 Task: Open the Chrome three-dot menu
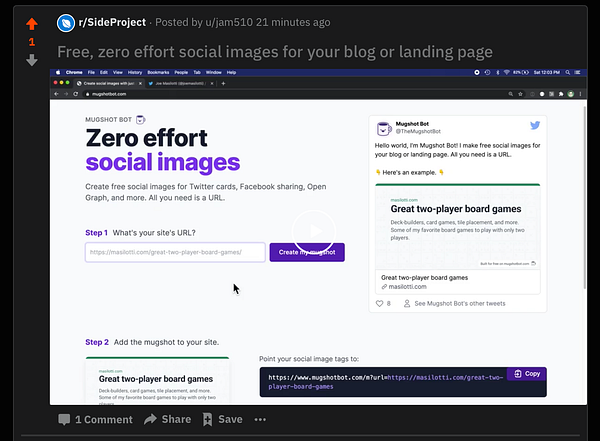[x=580, y=94]
